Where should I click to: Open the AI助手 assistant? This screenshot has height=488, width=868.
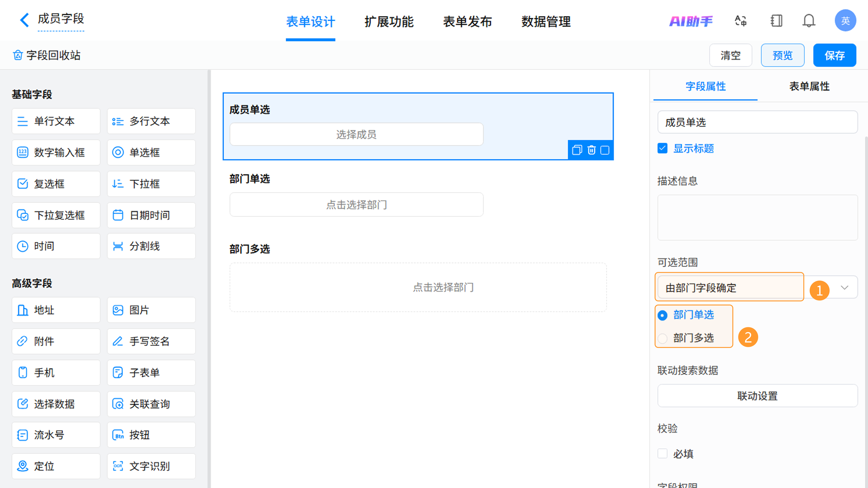[x=691, y=21]
